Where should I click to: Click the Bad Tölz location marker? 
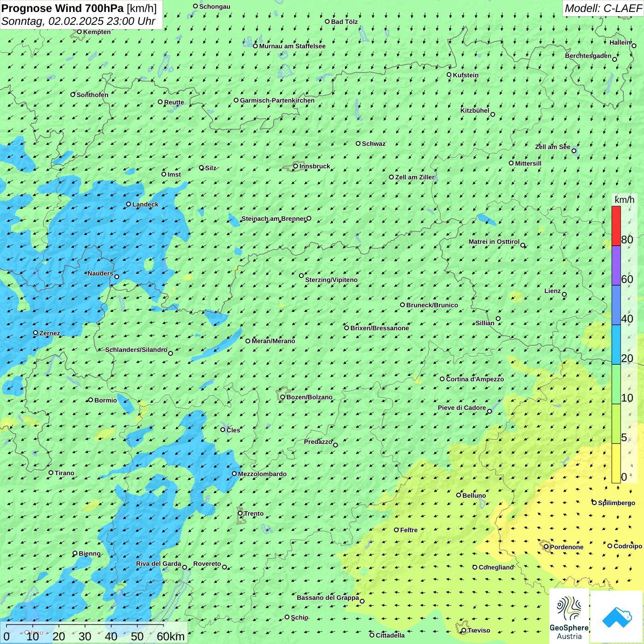[328, 22]
